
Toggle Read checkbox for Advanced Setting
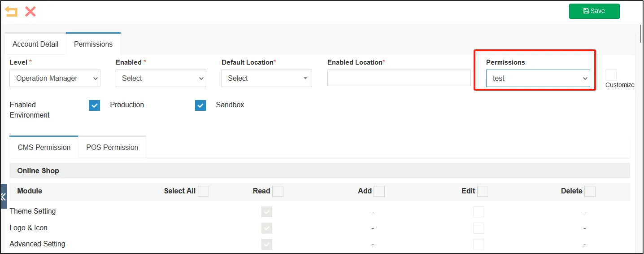click(x=267, y=244)
